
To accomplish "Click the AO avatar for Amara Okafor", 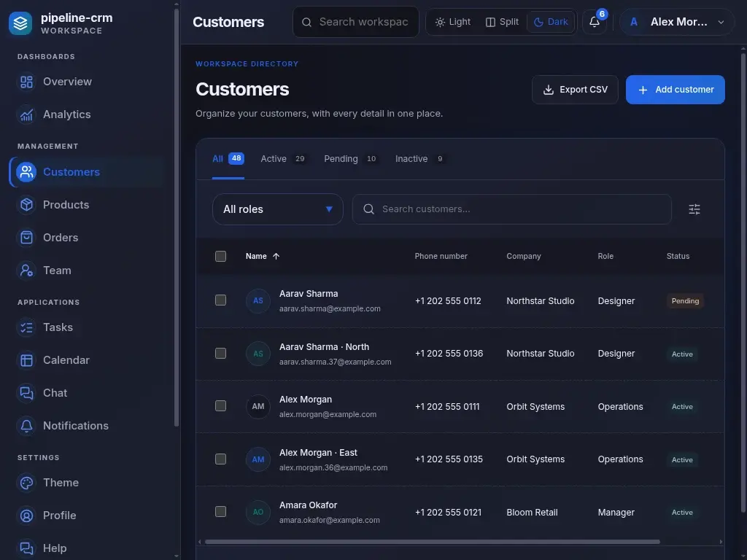I will [258, 513].
